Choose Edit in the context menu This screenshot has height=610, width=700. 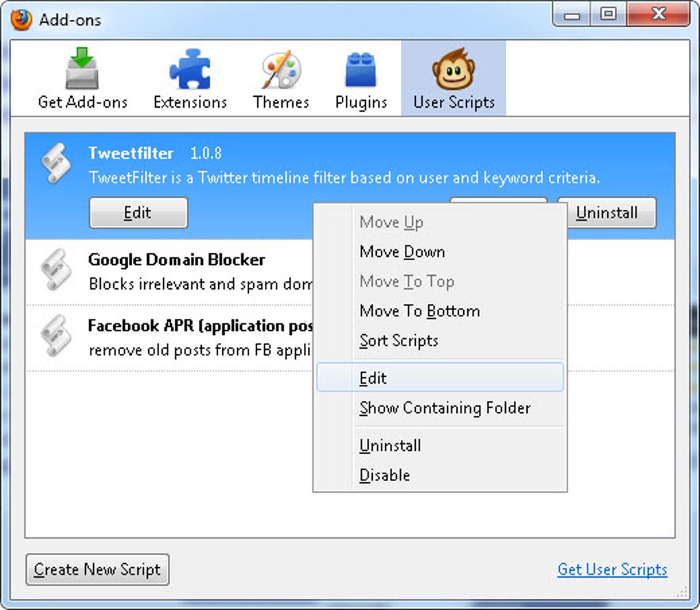pyautogui.click(x=440, y=377)
